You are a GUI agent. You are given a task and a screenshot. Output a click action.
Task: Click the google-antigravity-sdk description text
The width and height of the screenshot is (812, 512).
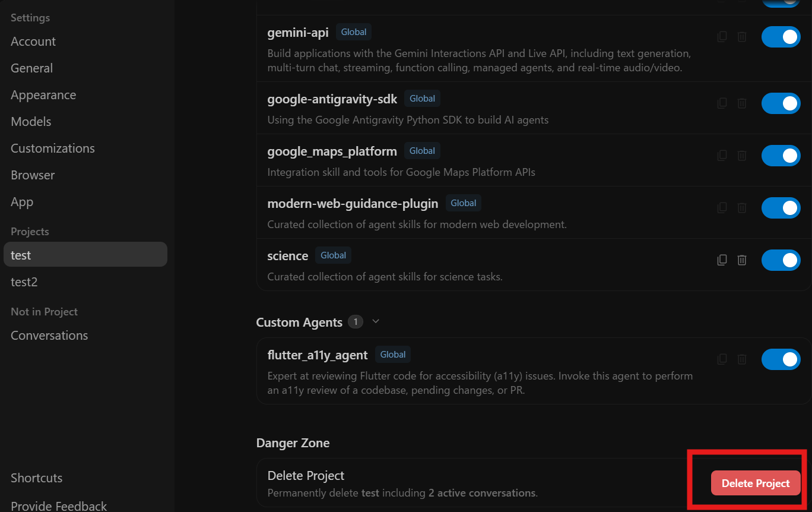click(x=408, y=120)
